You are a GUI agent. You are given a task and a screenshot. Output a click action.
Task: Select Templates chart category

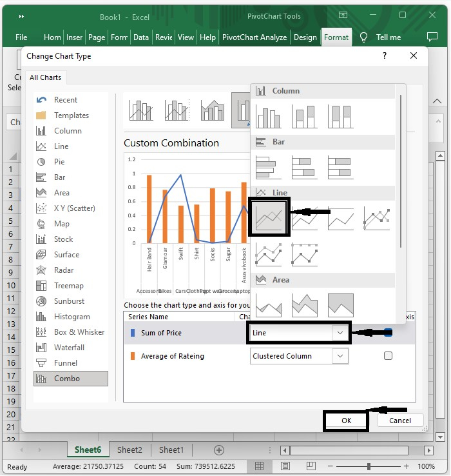[70, 115]
